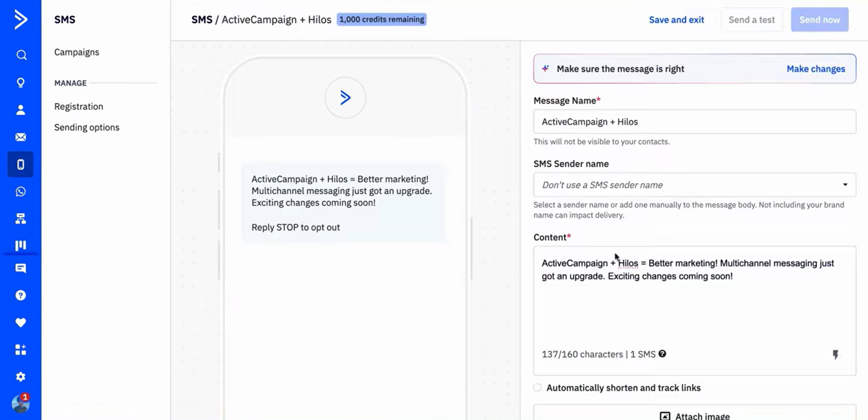The image size is (868, 420).
Task: Open Registration under Manage
Action: [x=79, y=106]
